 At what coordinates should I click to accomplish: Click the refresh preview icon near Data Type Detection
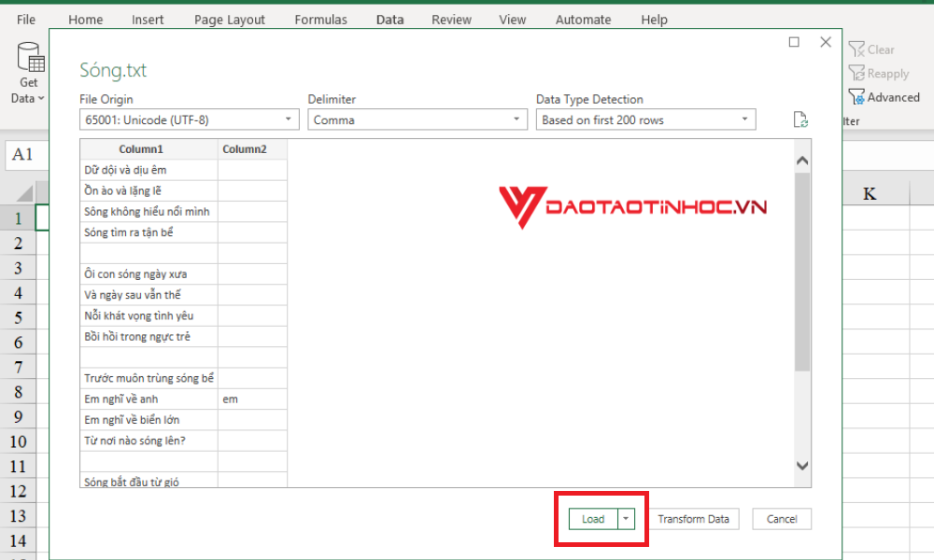click(x=800, y=119)
